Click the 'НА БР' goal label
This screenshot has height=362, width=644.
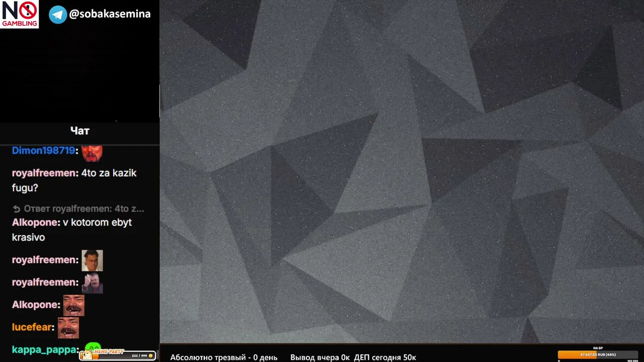coord(598,348)
